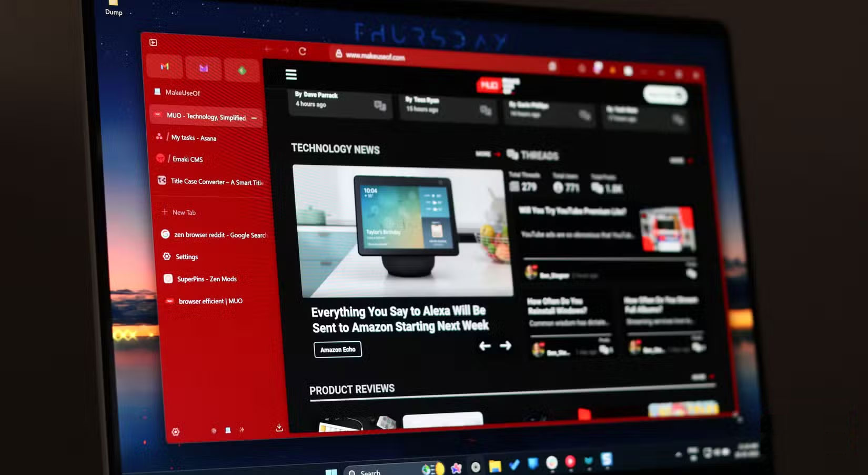This screenshot has width=868, height=475.
Task: Open the Windows Start menu
Action: 331,471
